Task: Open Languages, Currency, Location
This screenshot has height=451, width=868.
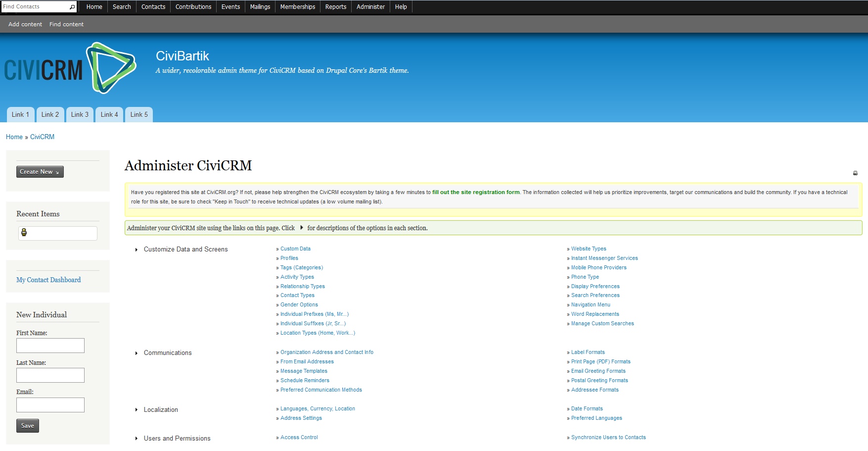Action: click(x=318, y=409)
